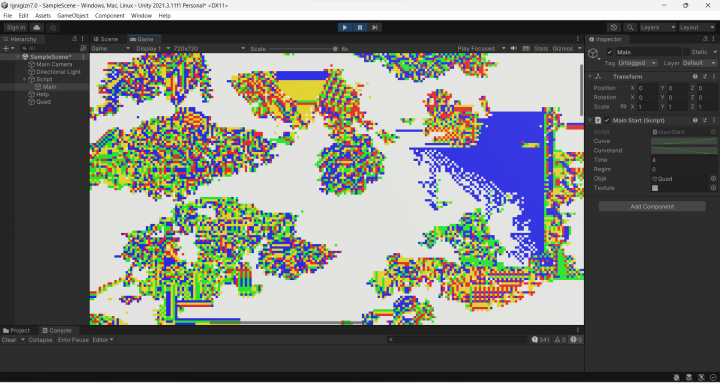Open the Layer Default dropdown

click(x=700, y=63)
